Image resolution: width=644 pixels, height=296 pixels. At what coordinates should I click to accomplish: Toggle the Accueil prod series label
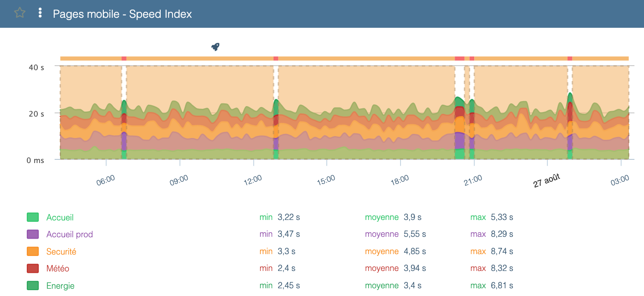(69, 235)
